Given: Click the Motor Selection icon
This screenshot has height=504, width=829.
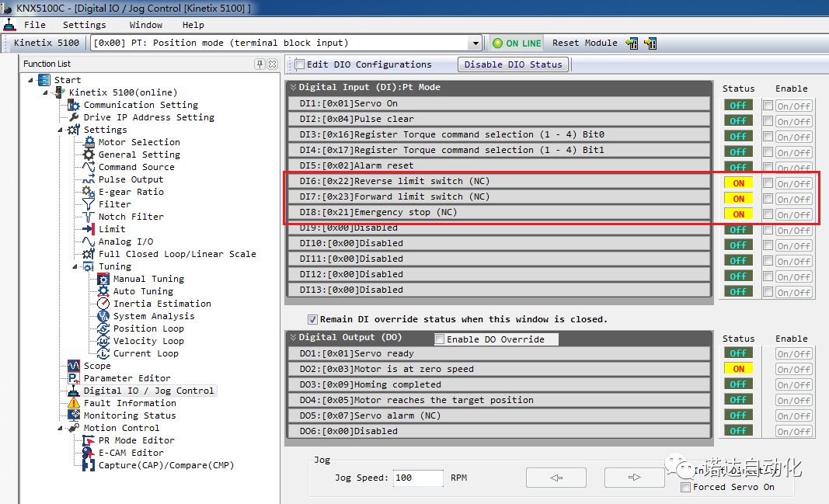Looking at the screenshot, I should [89, 141].
